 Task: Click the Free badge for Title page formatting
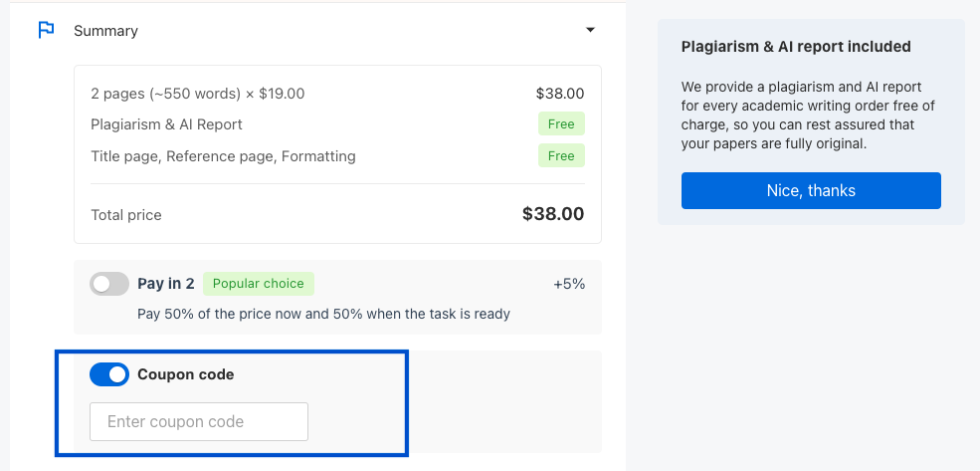point(560,155)
